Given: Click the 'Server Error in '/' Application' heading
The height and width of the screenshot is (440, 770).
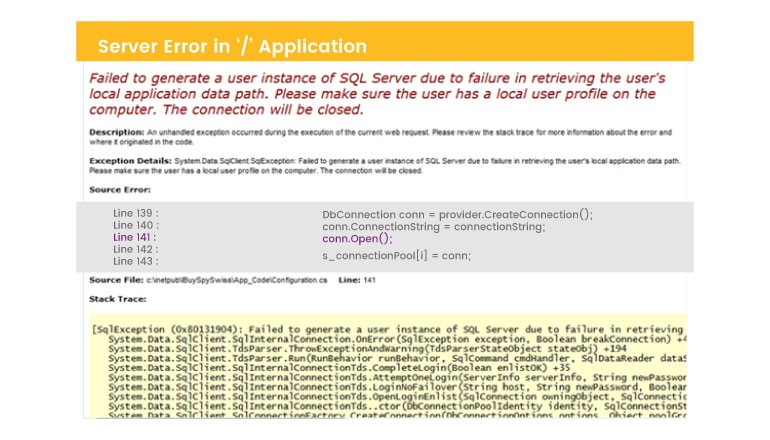Looking at the screenshot, I should (232, 46).
